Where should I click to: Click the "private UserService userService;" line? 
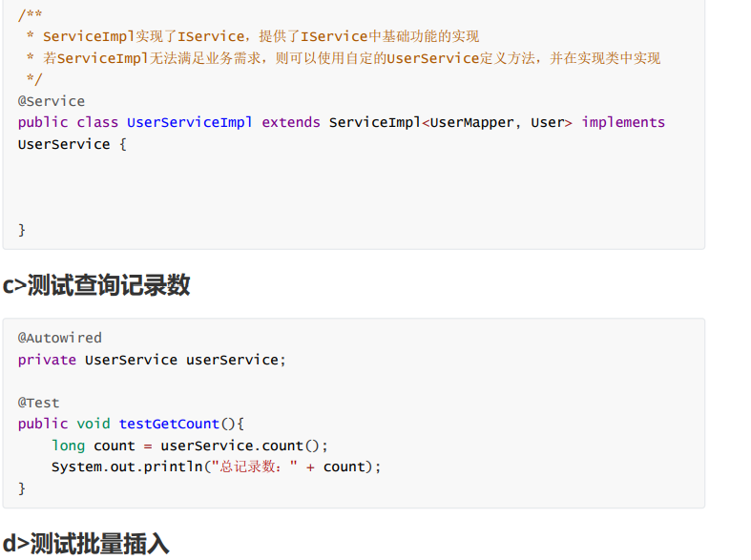pyautogui.click(x=152, y=360)
